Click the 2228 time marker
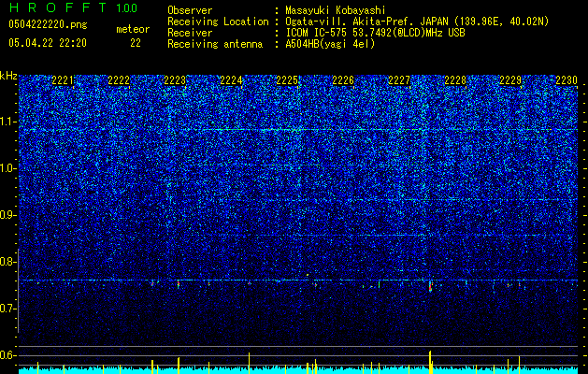Image resolution: width=588 pixels, height=374 pixels. [455, 80]
